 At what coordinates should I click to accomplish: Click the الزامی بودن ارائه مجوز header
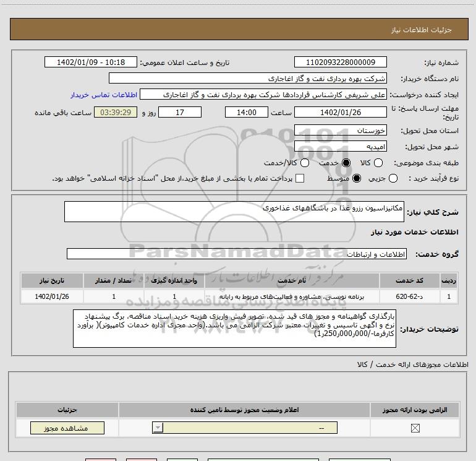[415, 410]
